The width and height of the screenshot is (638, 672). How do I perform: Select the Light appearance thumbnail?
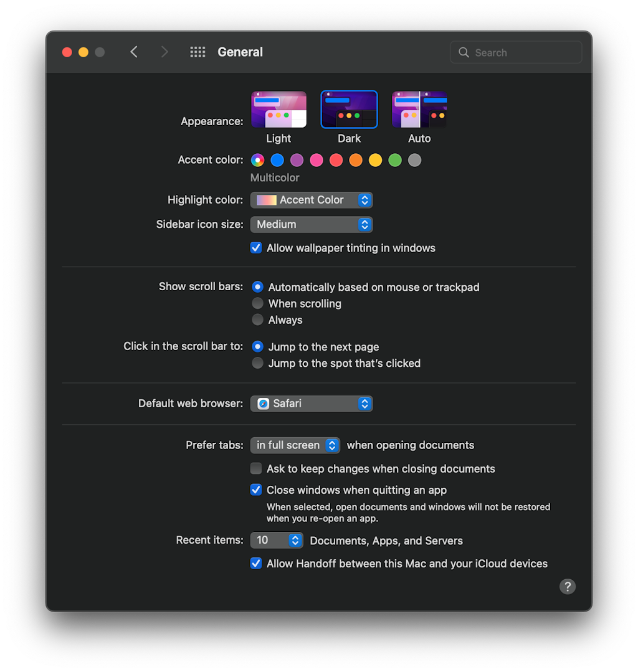[x=279, y=110]
